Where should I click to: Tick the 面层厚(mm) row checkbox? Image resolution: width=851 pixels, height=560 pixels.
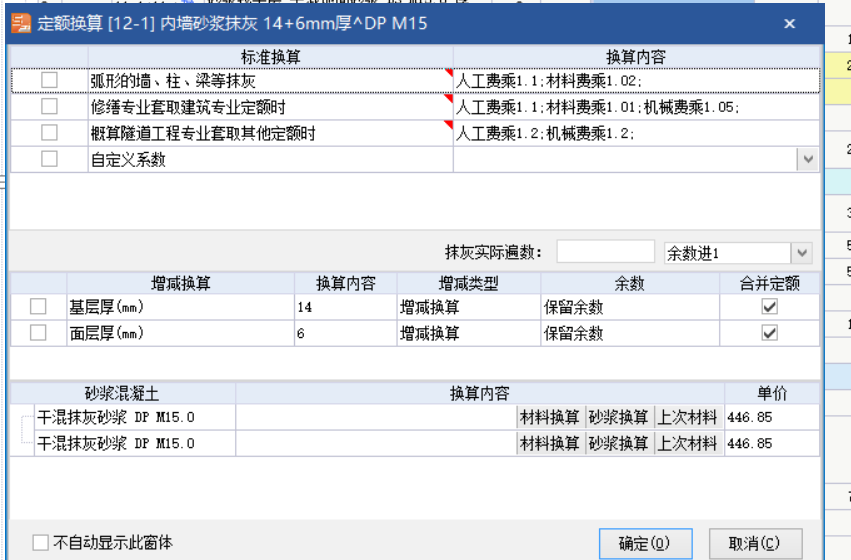point(38,333)
